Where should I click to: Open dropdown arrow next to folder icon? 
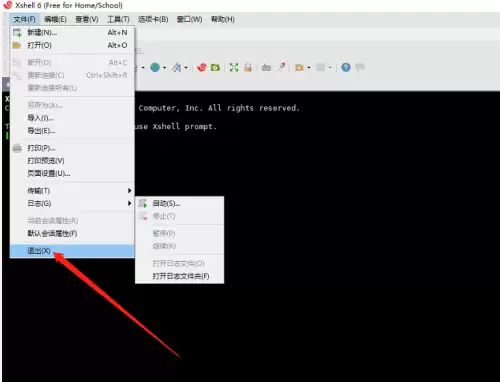pyautogui.click(x=309, y=68)
